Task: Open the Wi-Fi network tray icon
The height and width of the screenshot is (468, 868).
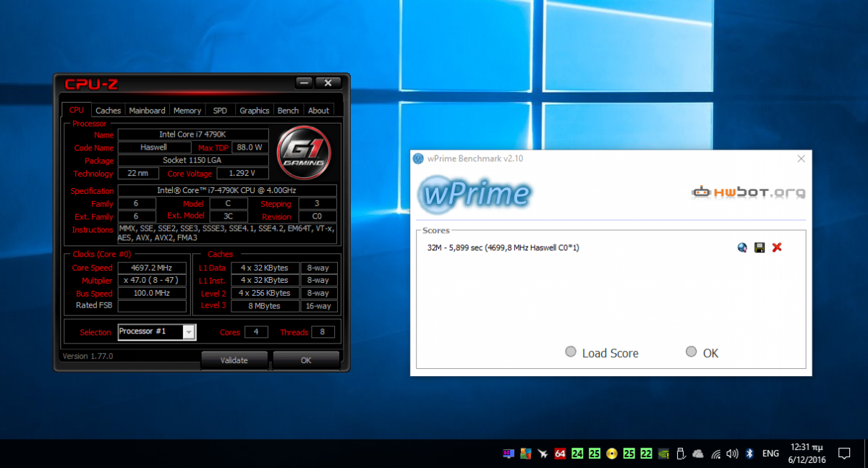Action: (x=715, y=454)
